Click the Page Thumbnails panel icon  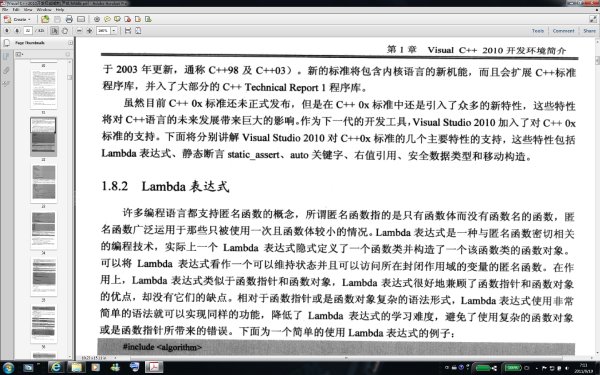(x=7, y=42)
